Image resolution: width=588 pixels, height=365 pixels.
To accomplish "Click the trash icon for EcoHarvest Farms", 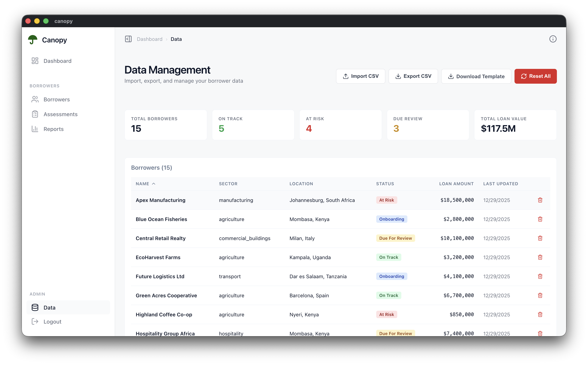I will [540, 257].
